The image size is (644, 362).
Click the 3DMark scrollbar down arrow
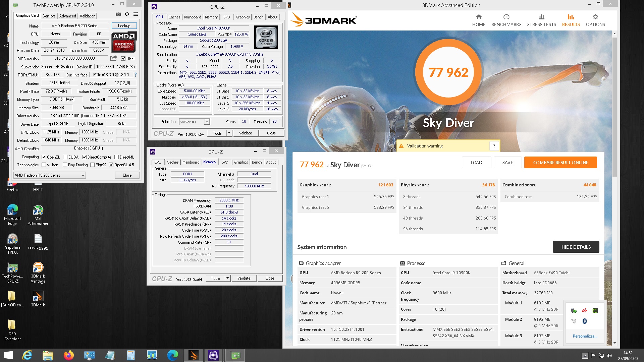tap(614, 343)
